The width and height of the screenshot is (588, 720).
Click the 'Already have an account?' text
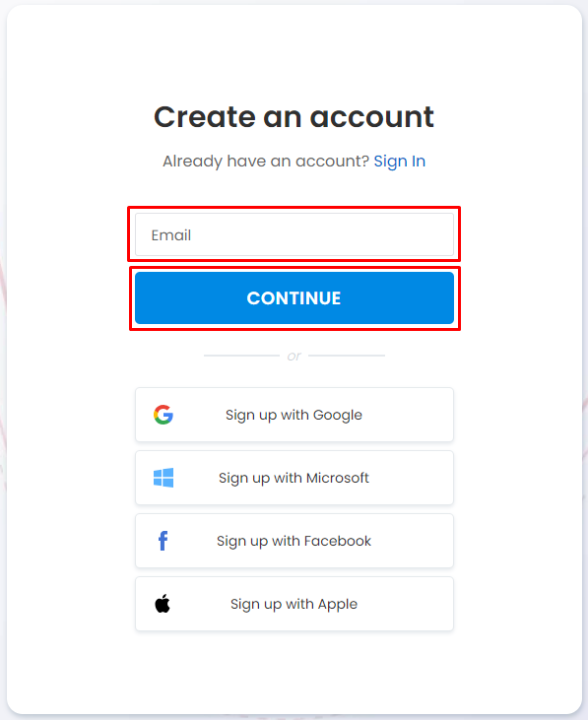(266, 162)
